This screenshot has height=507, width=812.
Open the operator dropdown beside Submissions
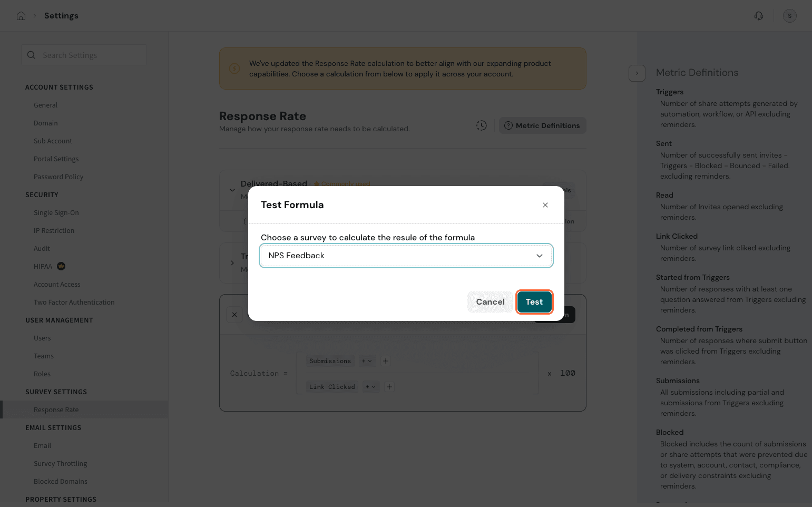tap(367, 361)
